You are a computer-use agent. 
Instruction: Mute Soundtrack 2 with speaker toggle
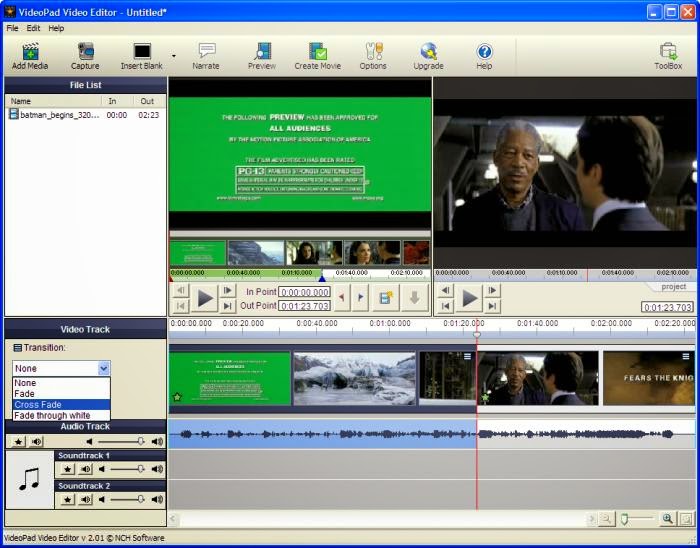(86, 499)
